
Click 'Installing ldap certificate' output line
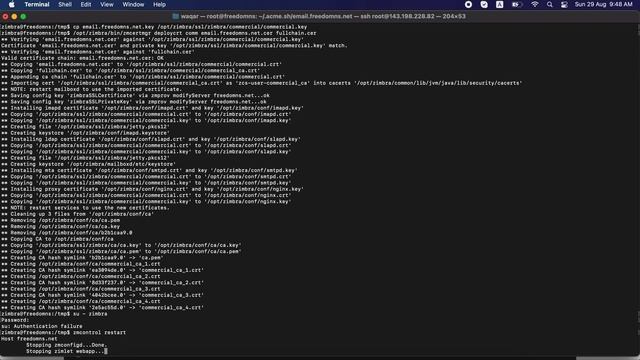pyautogui.click(x=151, y=139)
